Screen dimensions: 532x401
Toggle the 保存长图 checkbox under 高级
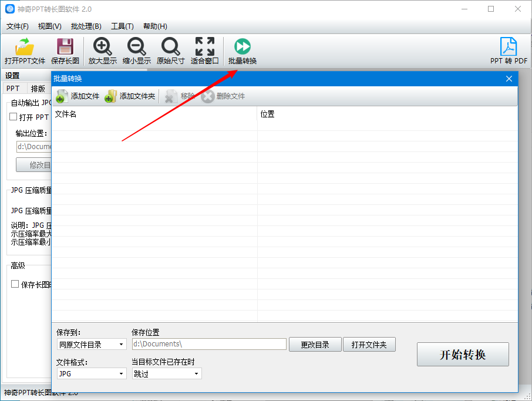click(x=15, y=284)
